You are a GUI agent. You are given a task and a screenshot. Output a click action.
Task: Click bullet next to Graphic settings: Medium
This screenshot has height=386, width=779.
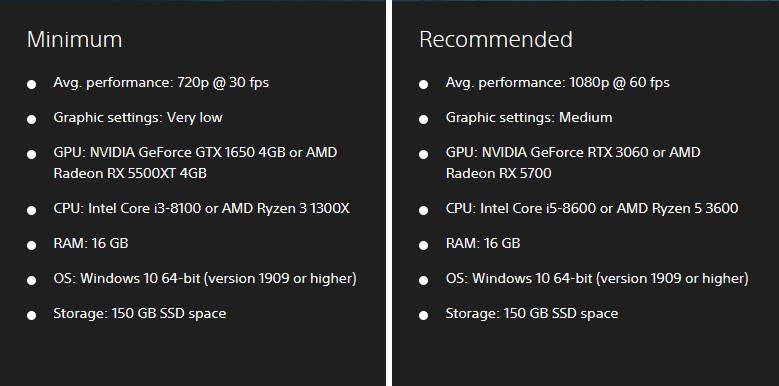pyautogui.click(x=423, y=119)
